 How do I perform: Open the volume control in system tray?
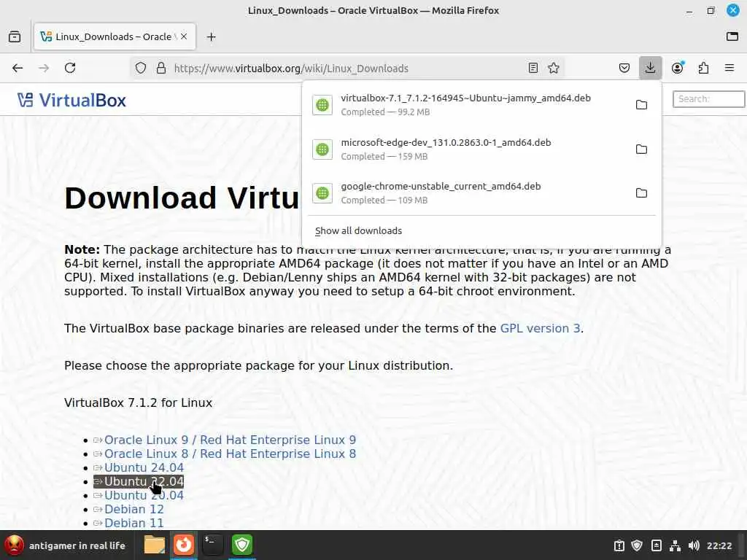pyautogui.click(x=694, y=545)
